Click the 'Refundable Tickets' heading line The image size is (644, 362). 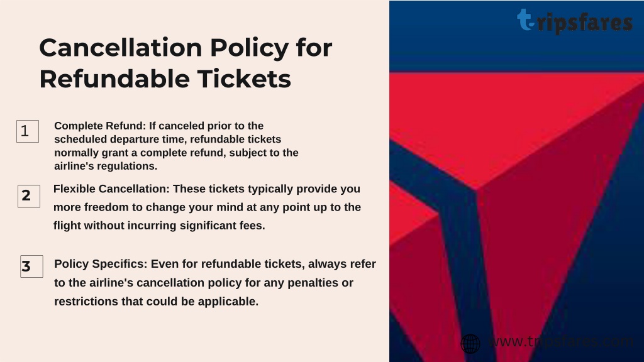point(165,79)
